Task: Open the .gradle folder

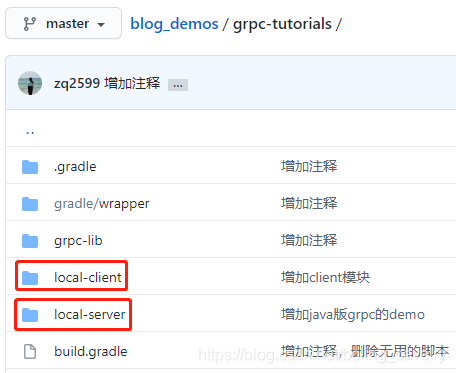Action: pos(75,167)
